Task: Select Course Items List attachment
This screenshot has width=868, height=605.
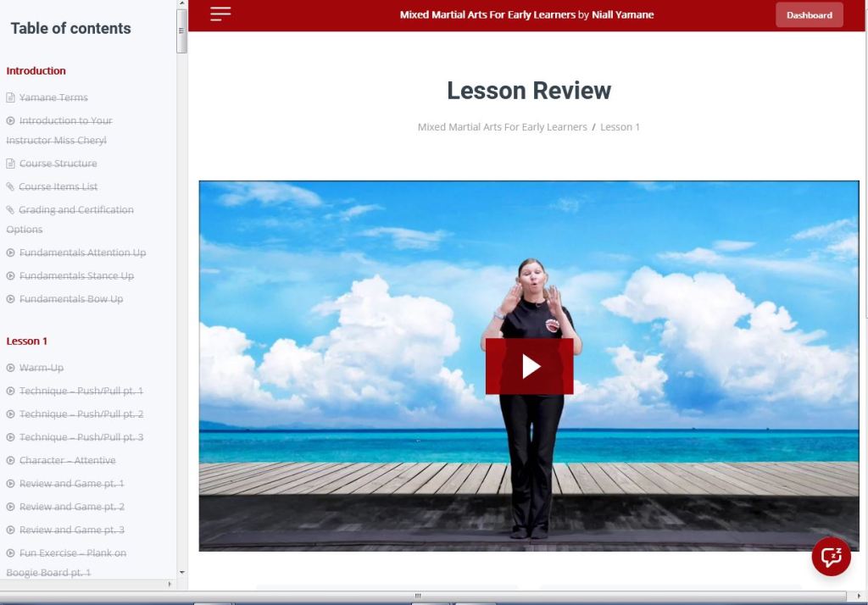Action: [x=58, y=186]
